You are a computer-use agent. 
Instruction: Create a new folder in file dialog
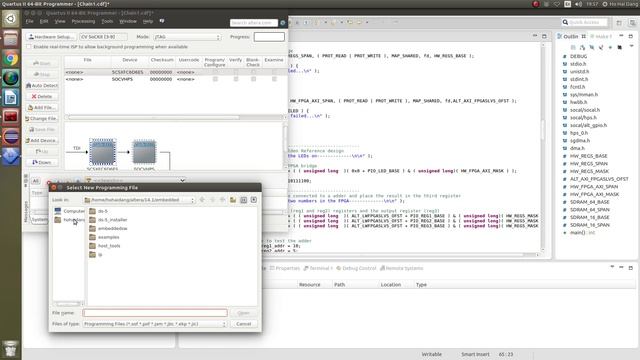[233, 200]
